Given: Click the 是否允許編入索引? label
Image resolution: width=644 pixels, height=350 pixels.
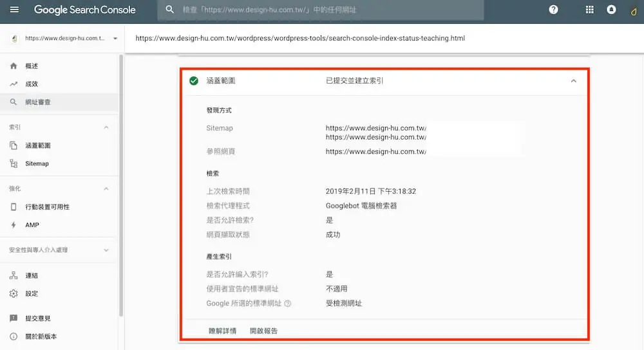Looking at the screenshot, I should click(x=238, y=274).
